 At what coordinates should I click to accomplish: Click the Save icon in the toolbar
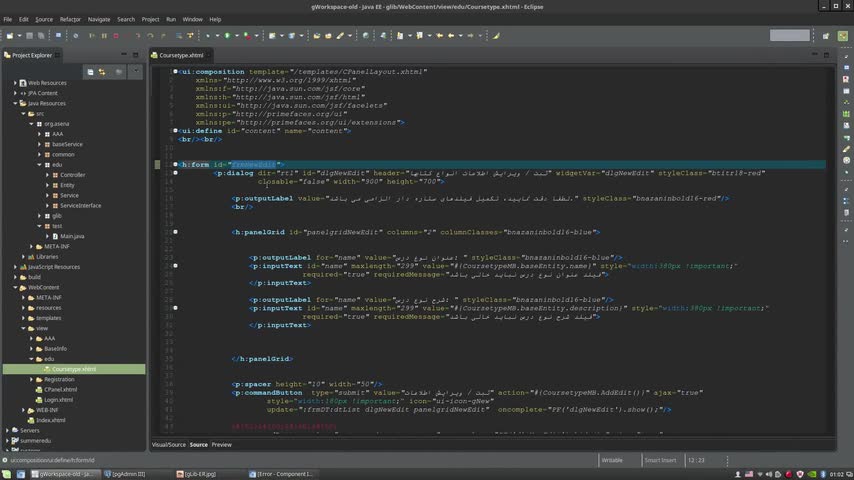29,36
